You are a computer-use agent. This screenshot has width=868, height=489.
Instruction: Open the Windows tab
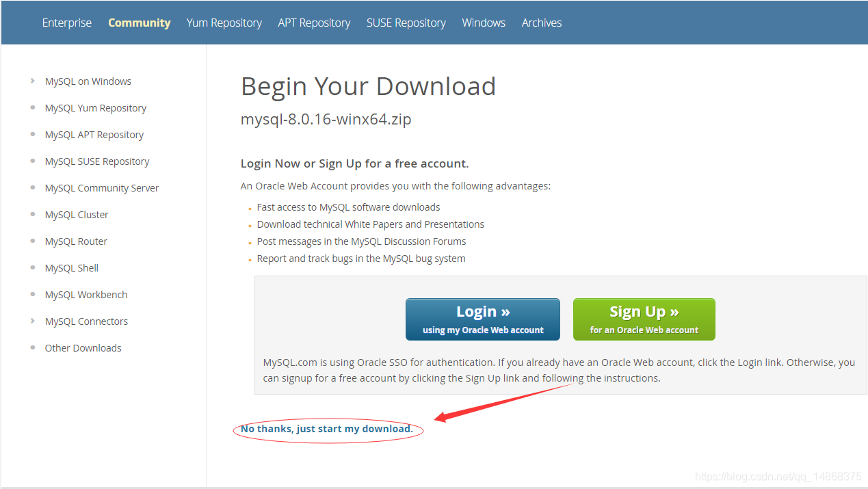(x=484, y=23)
